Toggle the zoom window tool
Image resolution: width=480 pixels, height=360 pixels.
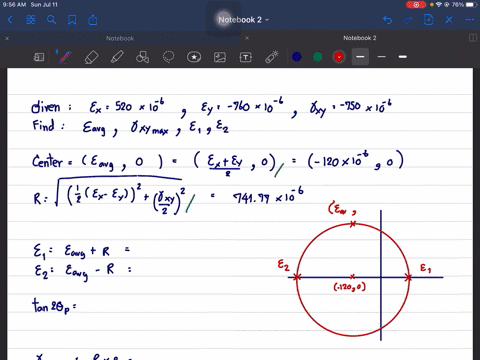(39, 57)
